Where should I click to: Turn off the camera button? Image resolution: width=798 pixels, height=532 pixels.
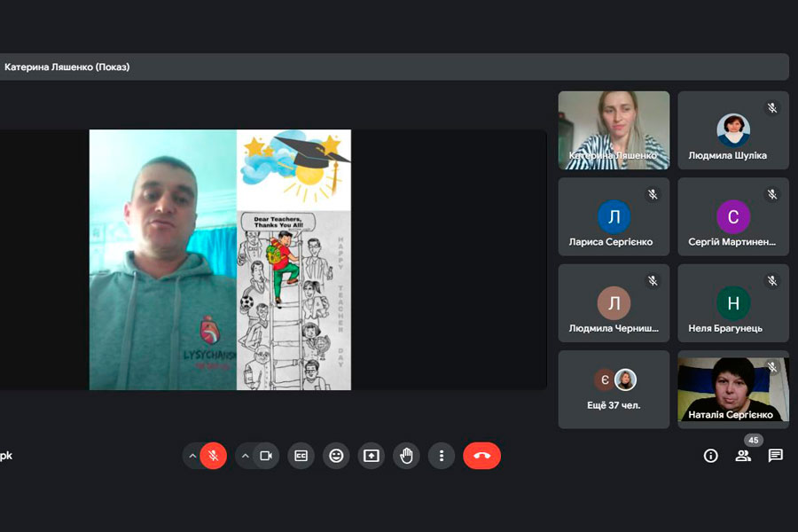point(266,456)
